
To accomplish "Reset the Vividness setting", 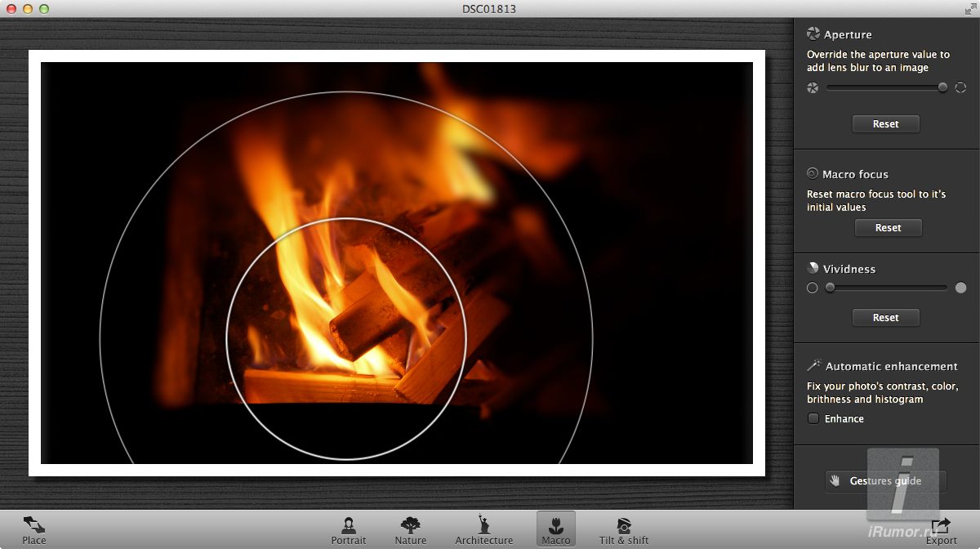I will click(x=886, y=318).
